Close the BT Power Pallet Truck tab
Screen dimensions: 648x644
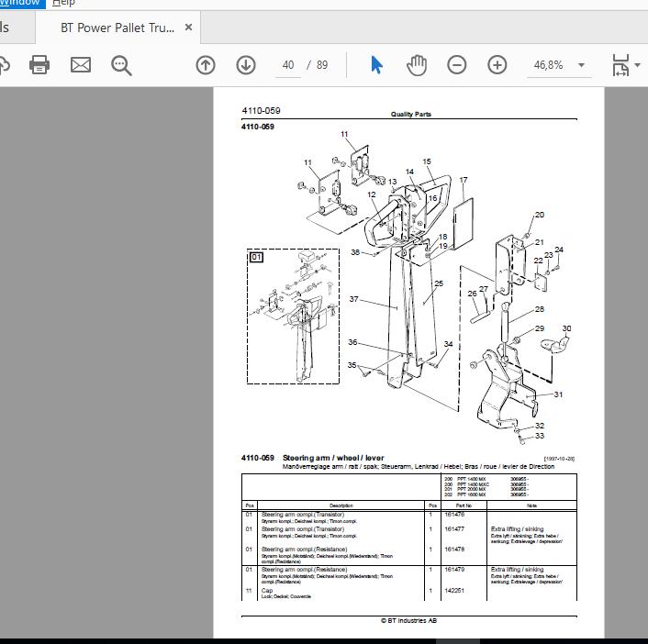pyautogui.click(x=188, y=28)
